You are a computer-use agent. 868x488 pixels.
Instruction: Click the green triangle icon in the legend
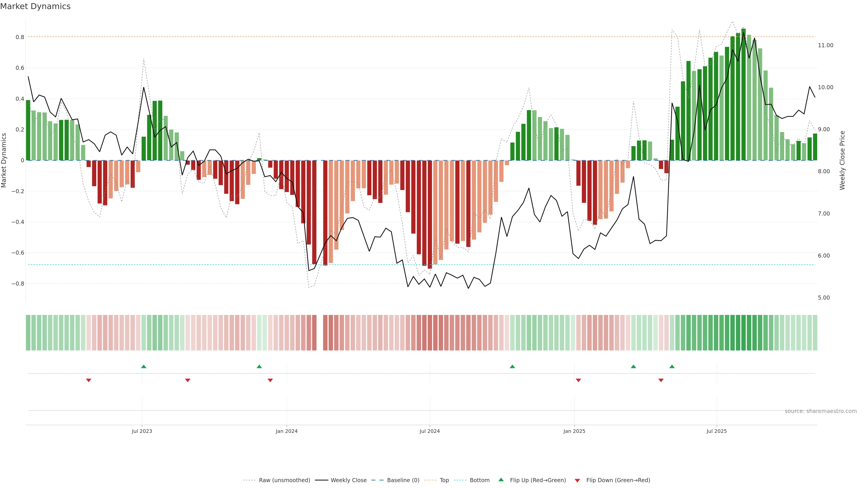(x=501, y=480)
